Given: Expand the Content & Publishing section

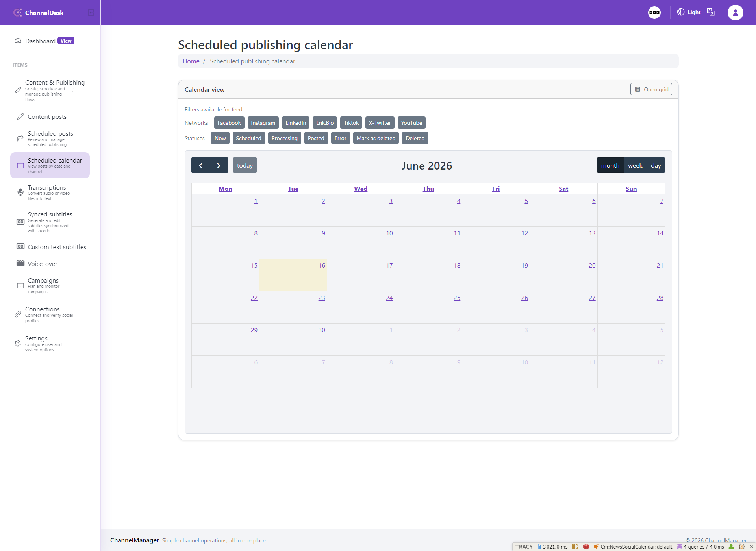Looking at the screenshot, I should [x=50, y=91].
